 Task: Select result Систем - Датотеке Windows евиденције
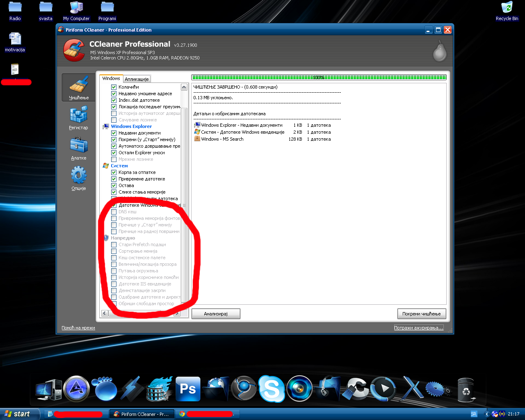tap(262, 132)
